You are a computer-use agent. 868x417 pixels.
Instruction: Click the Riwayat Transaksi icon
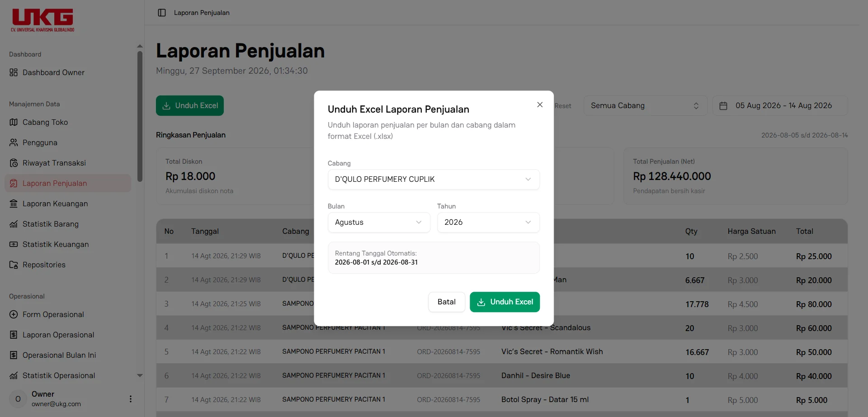pos(14,163)
